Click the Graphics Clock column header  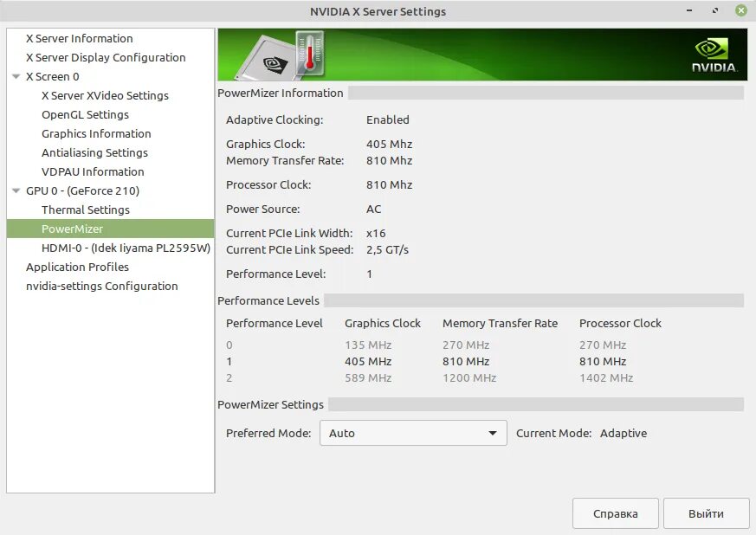pos(383,324)
